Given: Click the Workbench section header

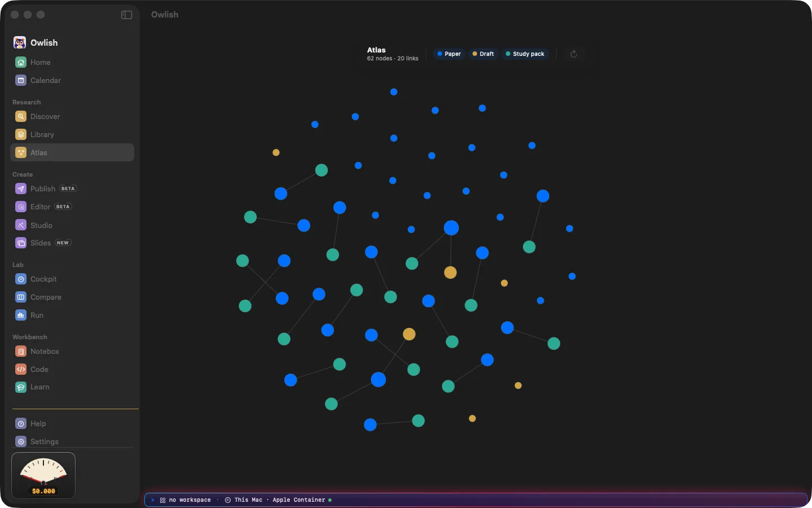Looking at the screenshot, I should click(30, 337).
